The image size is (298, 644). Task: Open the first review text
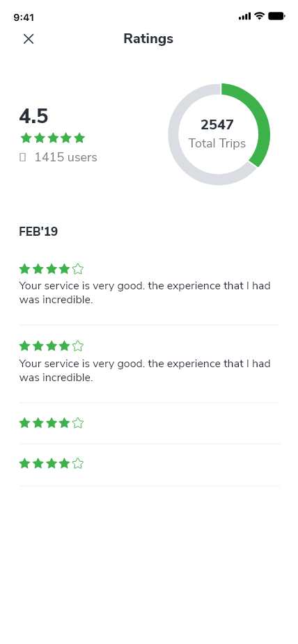pyautogui.click(x=145, y=292)
